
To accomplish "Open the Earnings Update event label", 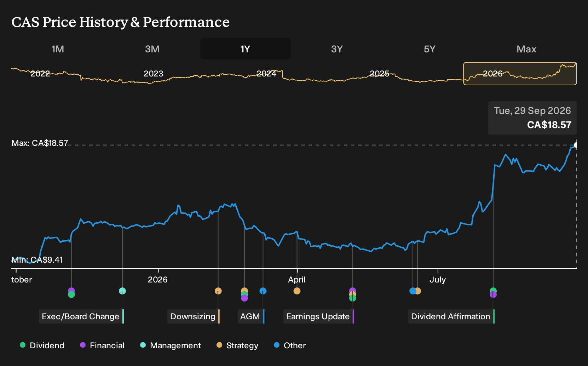I will coord(318,316).
